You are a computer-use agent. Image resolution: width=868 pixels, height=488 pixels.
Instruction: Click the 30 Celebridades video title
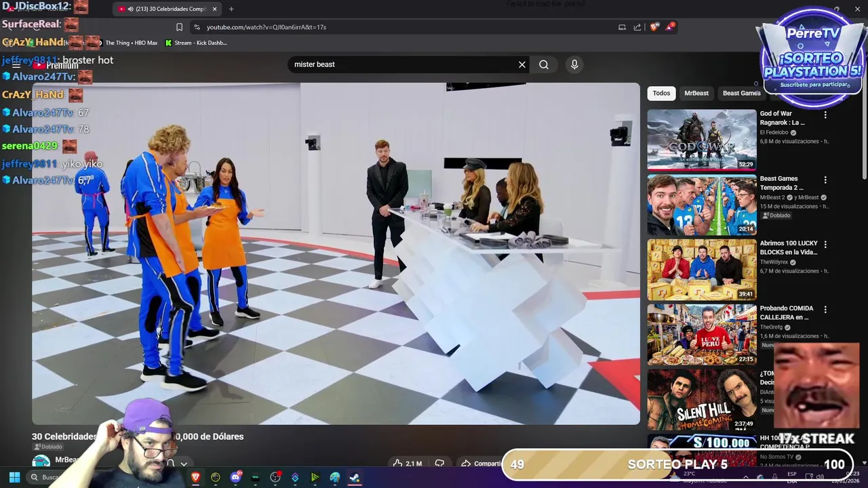138,436
